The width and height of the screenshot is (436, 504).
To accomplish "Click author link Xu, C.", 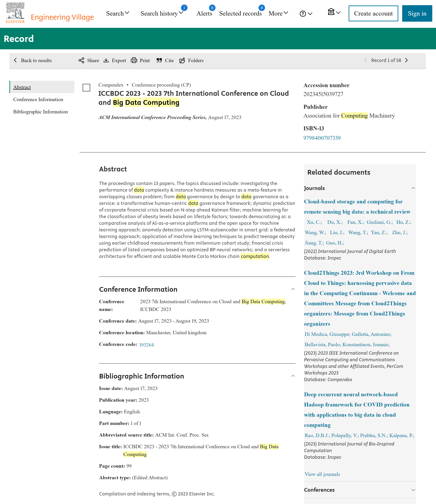I will [314, 222].
